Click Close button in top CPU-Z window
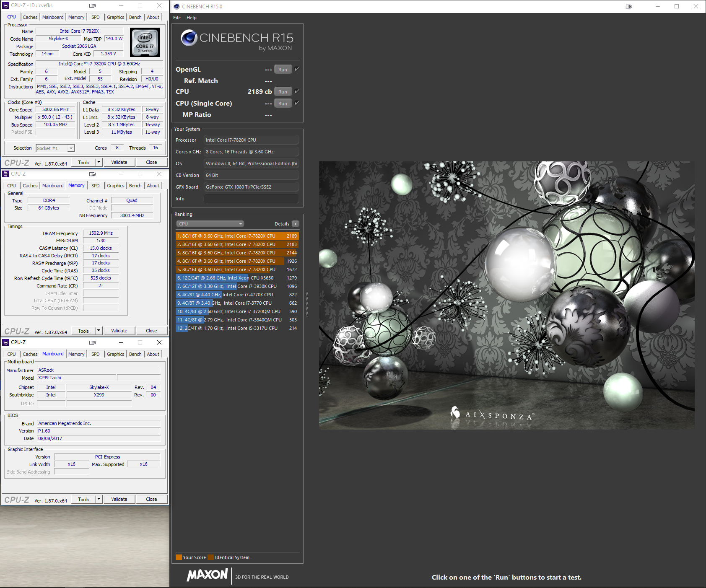Viewport: 706px width, 588px height. pos(151,162)
